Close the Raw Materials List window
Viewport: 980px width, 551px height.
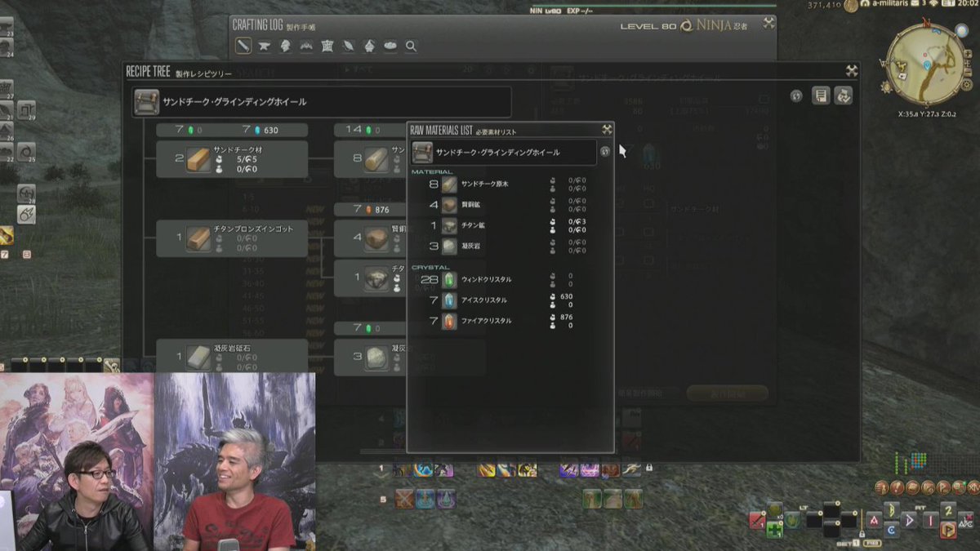click(x=607, y=129)
